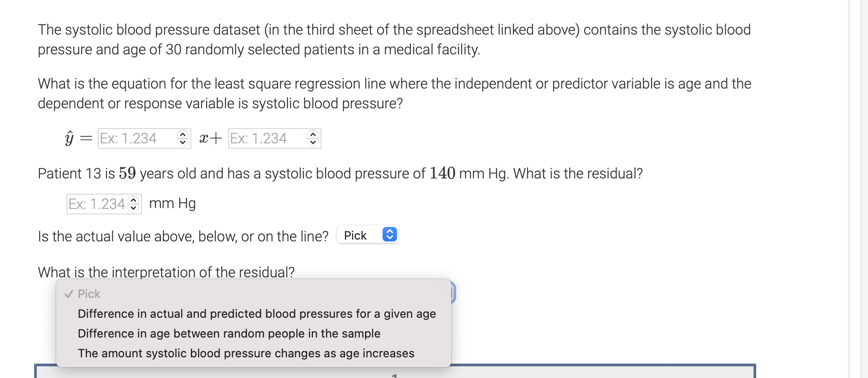Decrement the residual value using its stepper
The height and width of the screenshot is (378, 868).
[132, 207]
